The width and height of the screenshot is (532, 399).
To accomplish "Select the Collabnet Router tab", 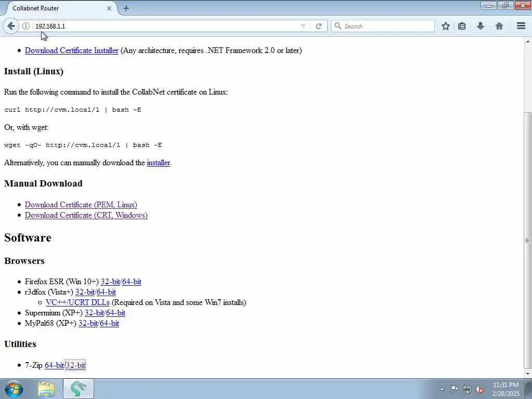I will point(60,8).
